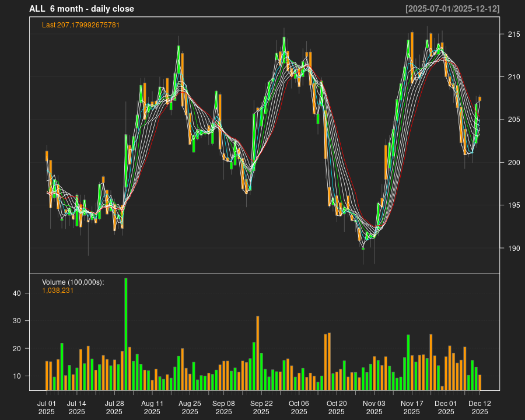Click the 'Volume (100,000s):' label
Viewport: 525px width, 420px height.
pyautogui.click(x=73, y=282)
